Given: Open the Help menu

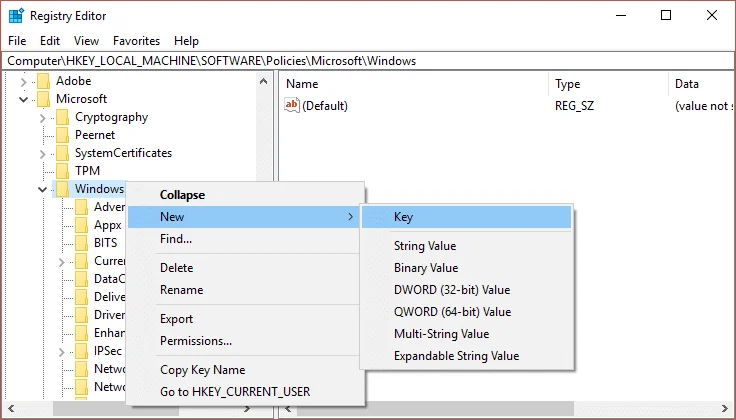Looking at the screenshot, I should click(x=186, y=41).
